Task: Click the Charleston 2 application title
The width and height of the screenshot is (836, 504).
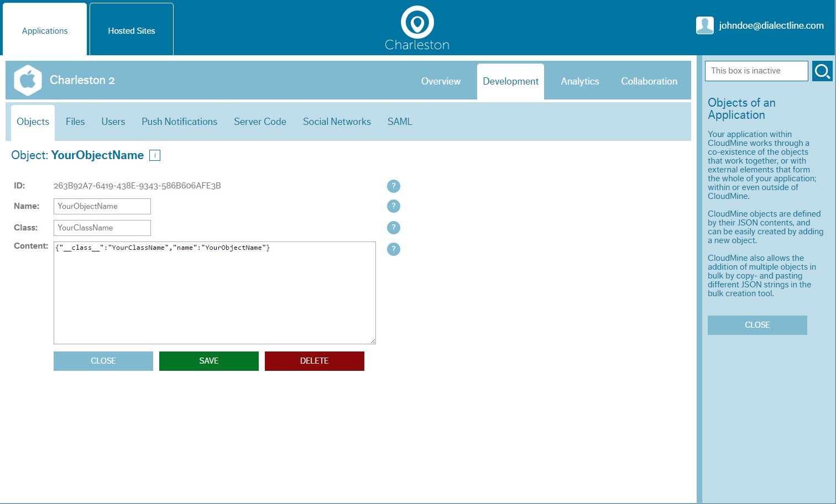Action: pyautogui.click(x=82, y=80)
